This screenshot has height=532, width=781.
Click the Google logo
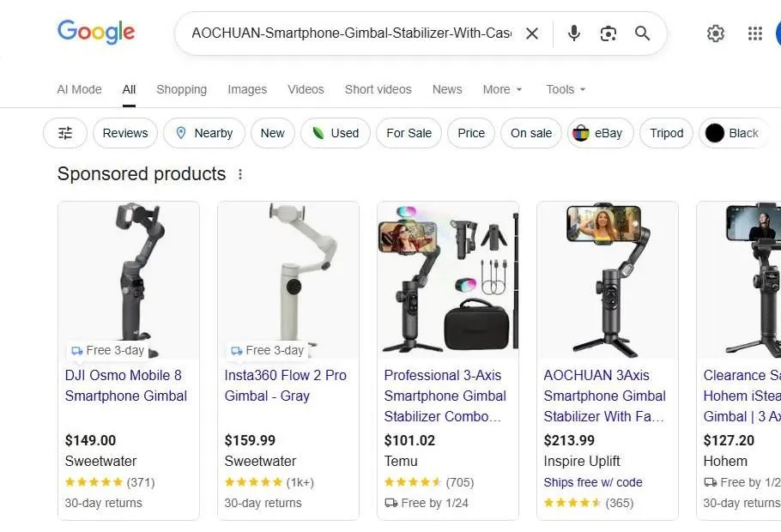pyautogui.click(x=95, y=33)
